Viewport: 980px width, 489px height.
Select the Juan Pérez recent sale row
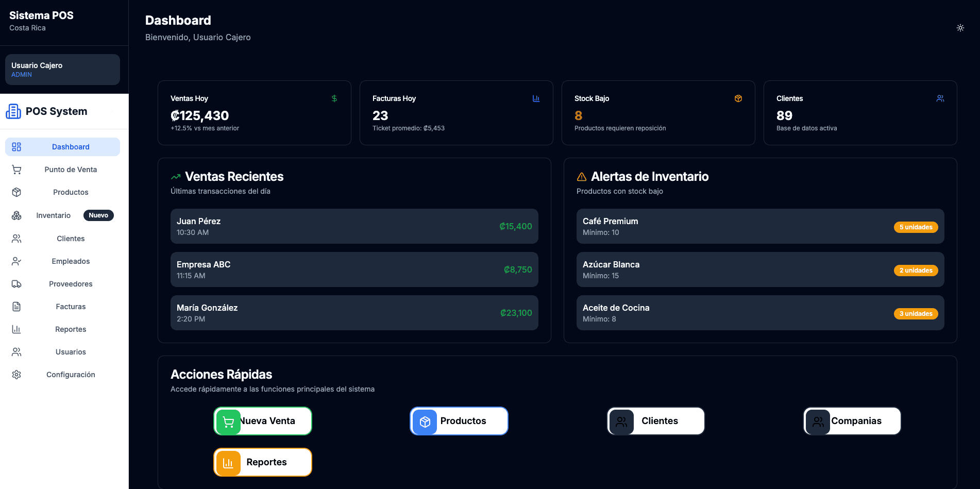click(354, 226)
